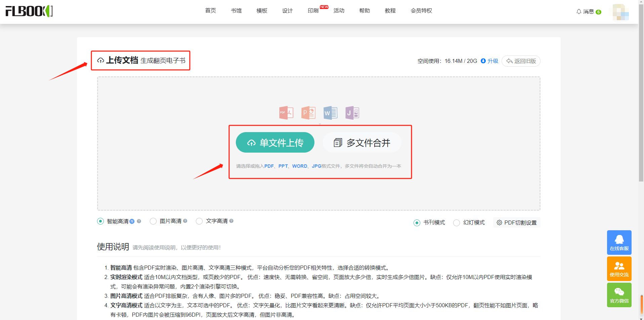Click the Word file type icon
Screen dimensions: 644x320
coord(330,113)
